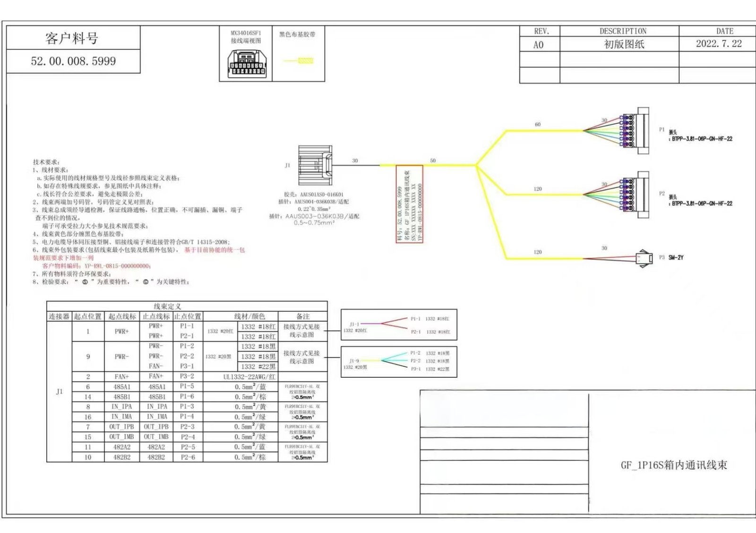Select the 485A1 start label cell
This screenshot has height=533, width=756.
(122, 387)
